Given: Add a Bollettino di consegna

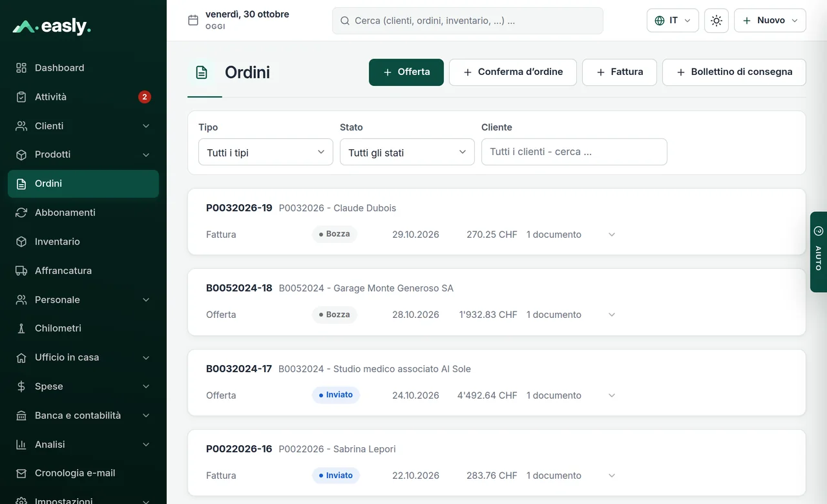Looking at the screenshot, I should pos(734,72).
